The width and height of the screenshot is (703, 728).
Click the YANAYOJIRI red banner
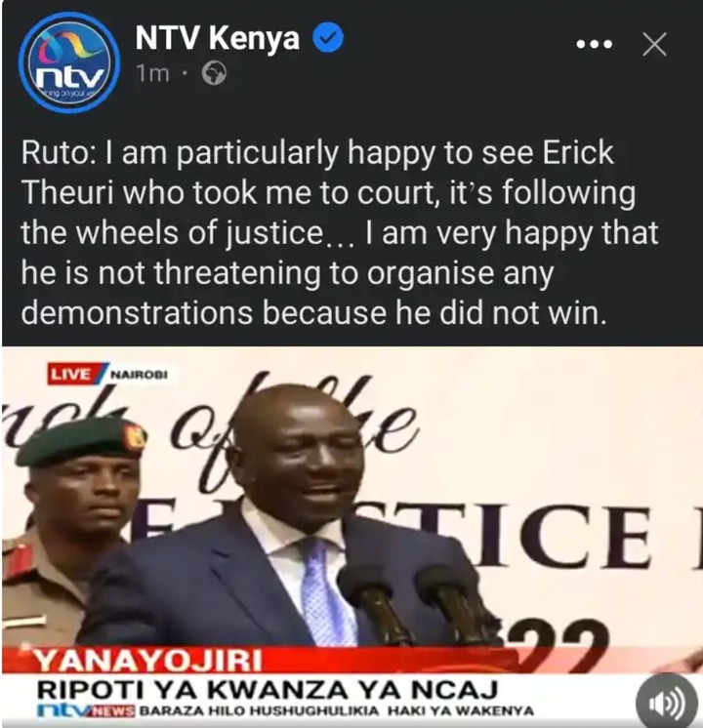pyautogui.click(x=148, y=661)
